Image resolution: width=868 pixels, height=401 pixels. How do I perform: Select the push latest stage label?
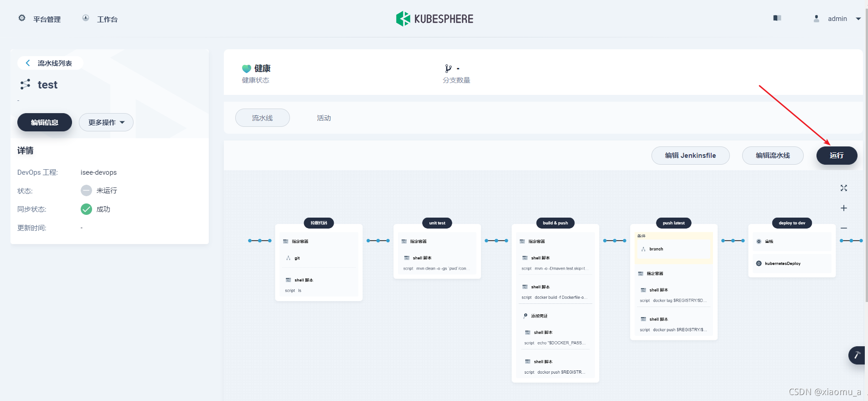pyautogui.click(x=674, y=223)
